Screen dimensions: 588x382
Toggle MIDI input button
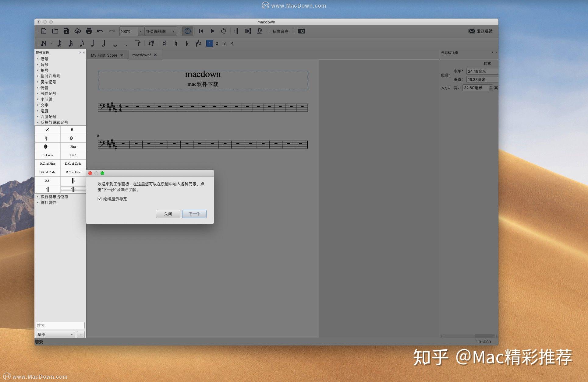(x=188, y=31)
